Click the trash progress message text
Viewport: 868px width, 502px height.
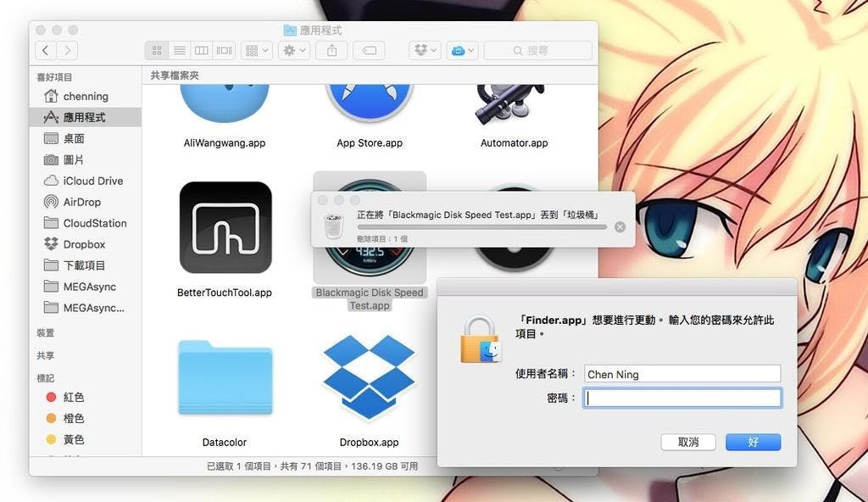pyautogui.click(x=479, y=215)
